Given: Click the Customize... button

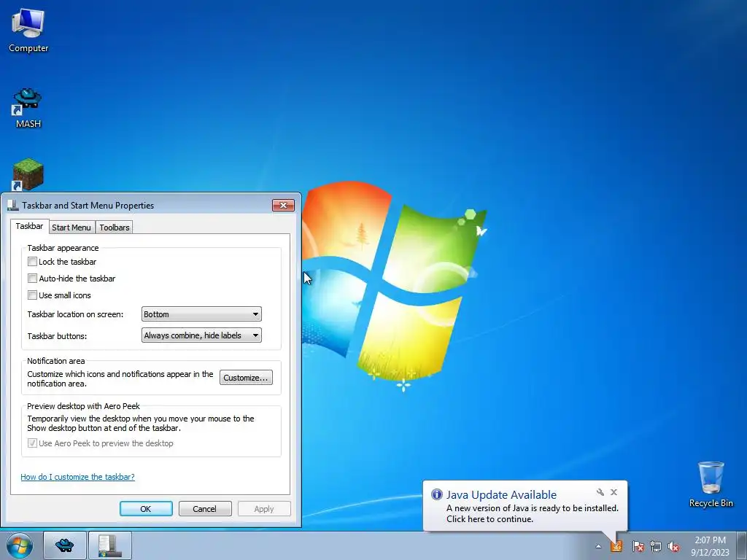Looking at the screenshot, I should point(246,378).
